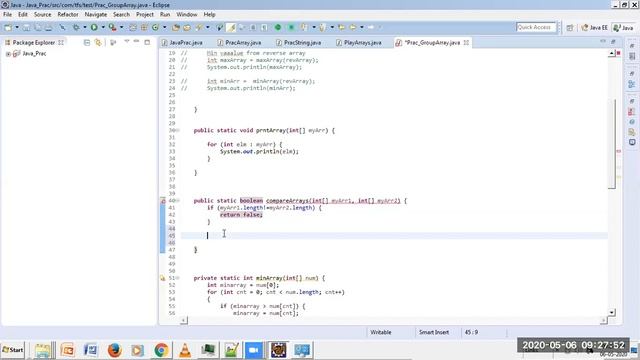The image size is (640, 360).
Task: Collapse All in Package Explorer
Action: pos(87,42)
